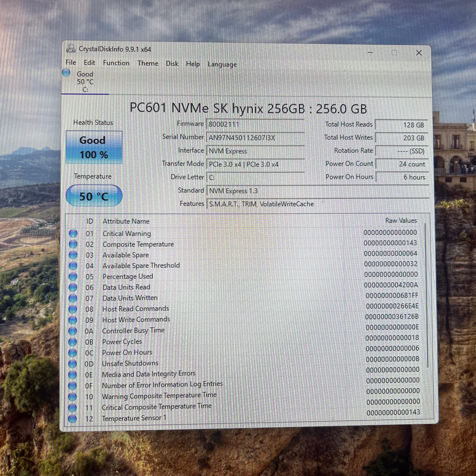476x476 pixels.
Task: Open the Disk menu
Action: click(x=172, y=63)
